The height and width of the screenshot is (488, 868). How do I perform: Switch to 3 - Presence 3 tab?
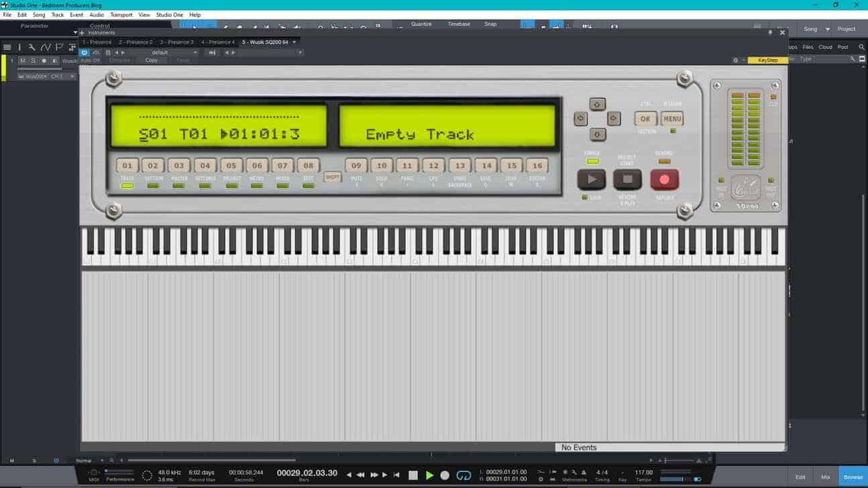177,42
